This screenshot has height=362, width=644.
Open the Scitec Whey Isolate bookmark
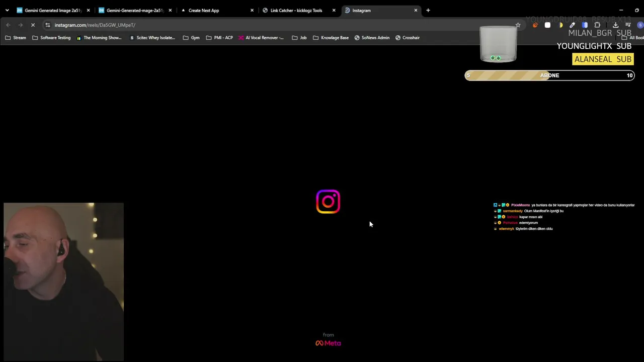(151, 38)
